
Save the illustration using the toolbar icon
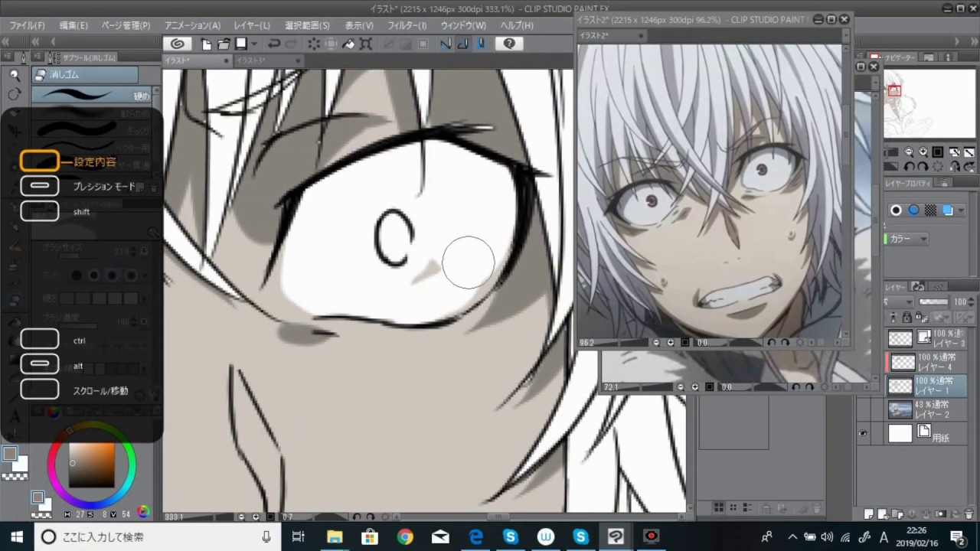point(241,44)
